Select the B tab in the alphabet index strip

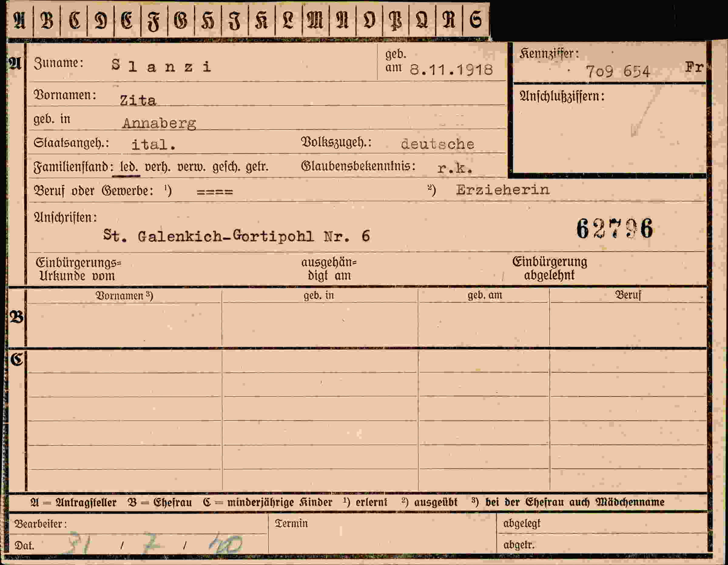(47, 20)
